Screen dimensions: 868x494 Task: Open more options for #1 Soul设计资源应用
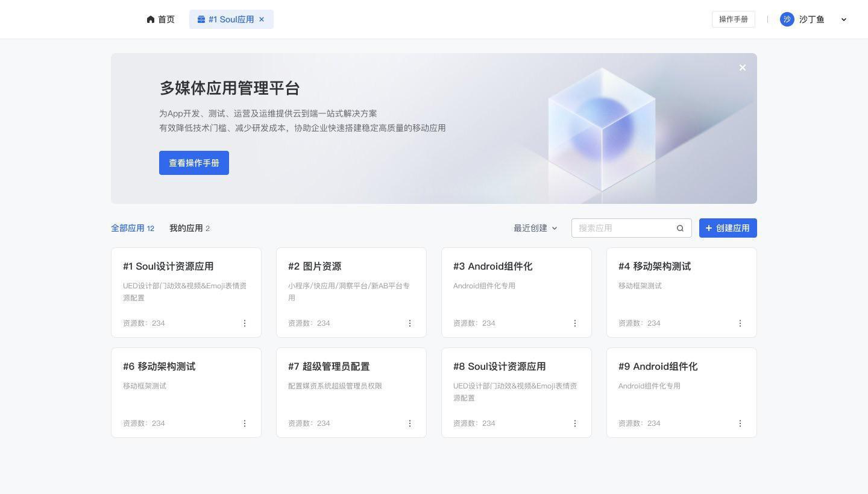[245, 323]
